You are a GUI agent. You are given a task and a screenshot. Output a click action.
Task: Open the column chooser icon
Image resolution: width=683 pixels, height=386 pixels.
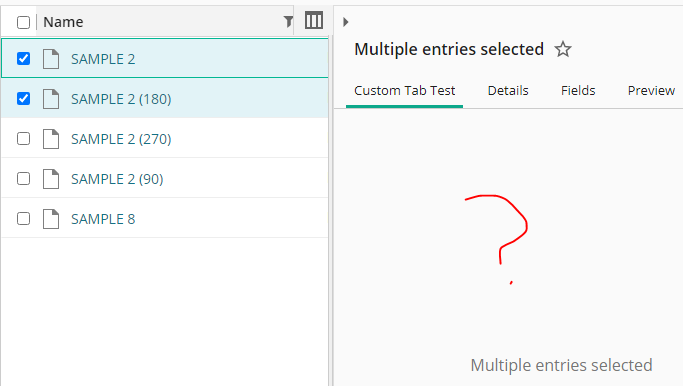[x=314, y=20]
